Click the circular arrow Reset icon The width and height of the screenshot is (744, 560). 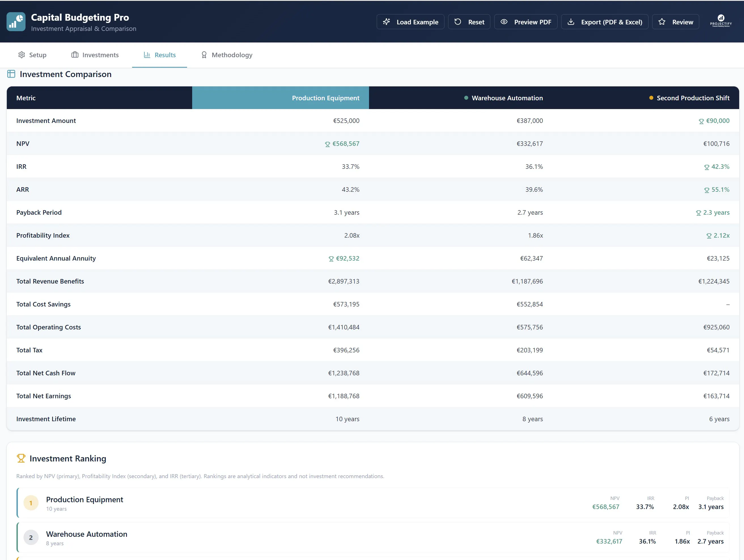pos(458,22)
